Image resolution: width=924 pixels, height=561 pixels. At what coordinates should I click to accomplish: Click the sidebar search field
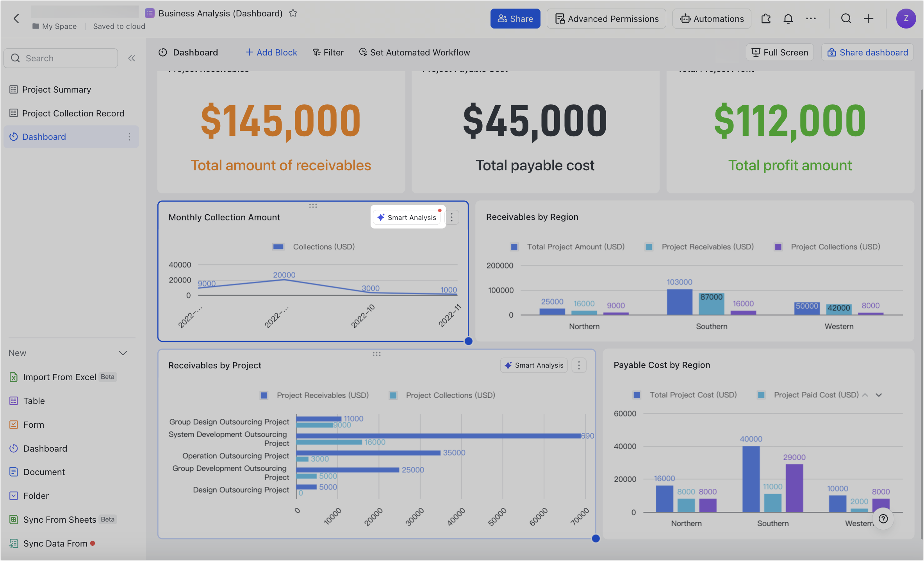(x=61, y=58)
